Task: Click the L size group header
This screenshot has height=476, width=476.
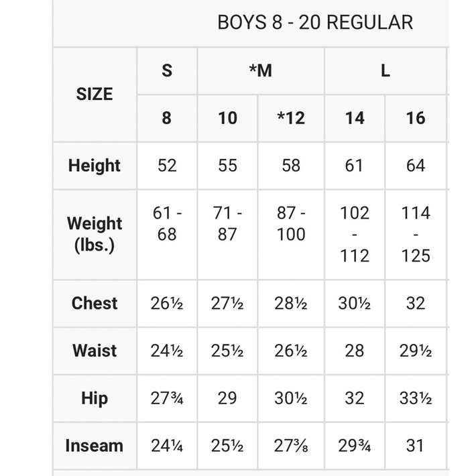Action: click(x=385, y=70)
